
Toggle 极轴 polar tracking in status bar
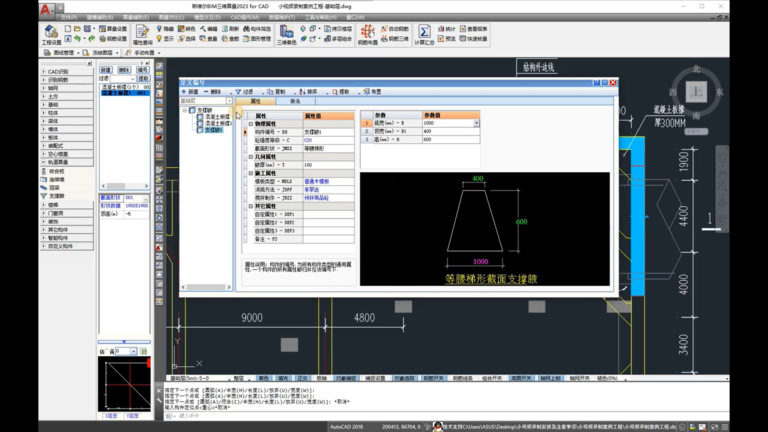pyautogui.click(x=321, y=378)
